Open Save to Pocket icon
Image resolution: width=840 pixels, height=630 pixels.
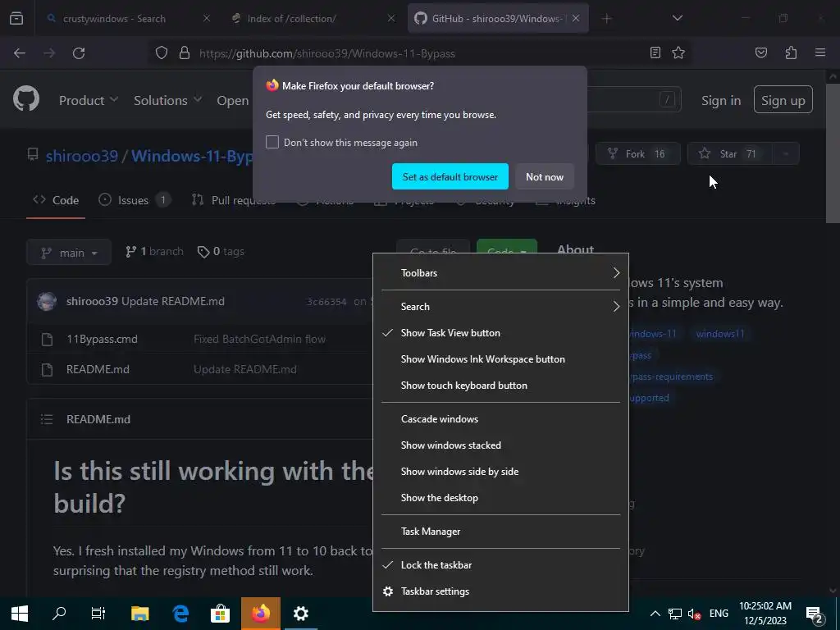[x=761, y=52]
